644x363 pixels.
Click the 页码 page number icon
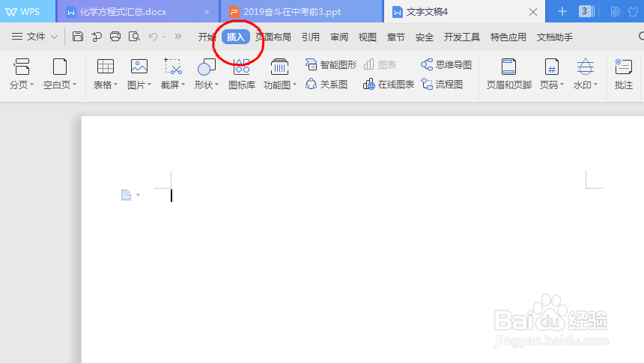[552, 67]
